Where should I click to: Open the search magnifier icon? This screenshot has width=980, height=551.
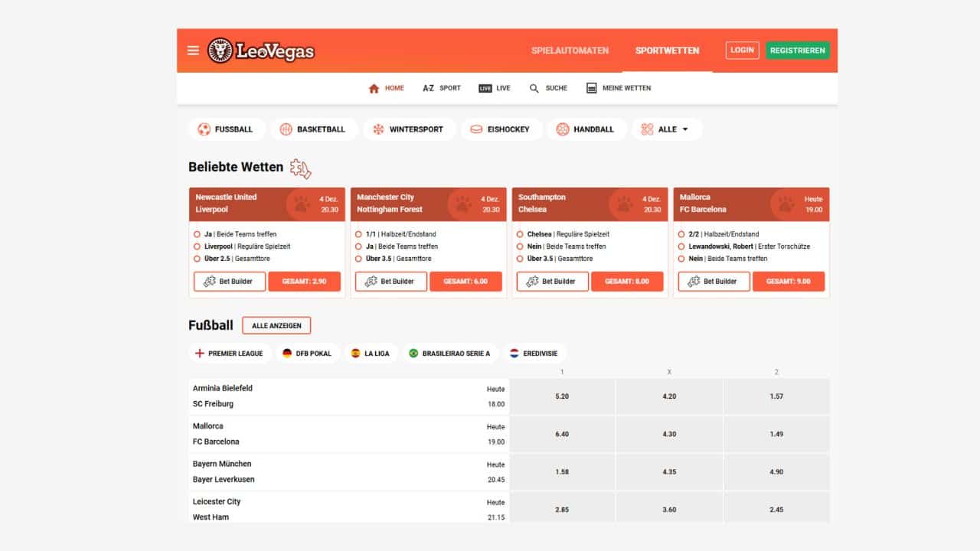[x=534, y=89]
